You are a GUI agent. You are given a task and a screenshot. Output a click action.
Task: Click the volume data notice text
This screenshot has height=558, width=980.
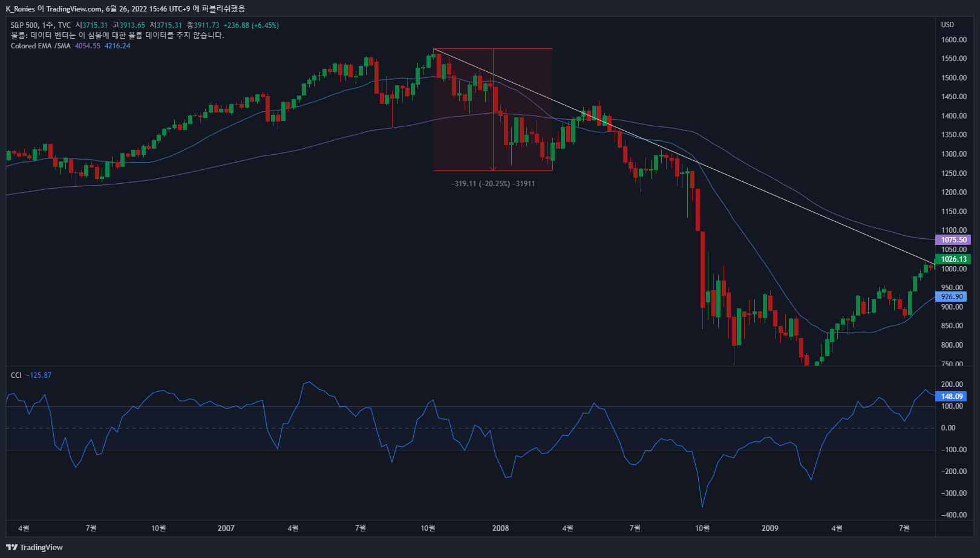(117, 36)
